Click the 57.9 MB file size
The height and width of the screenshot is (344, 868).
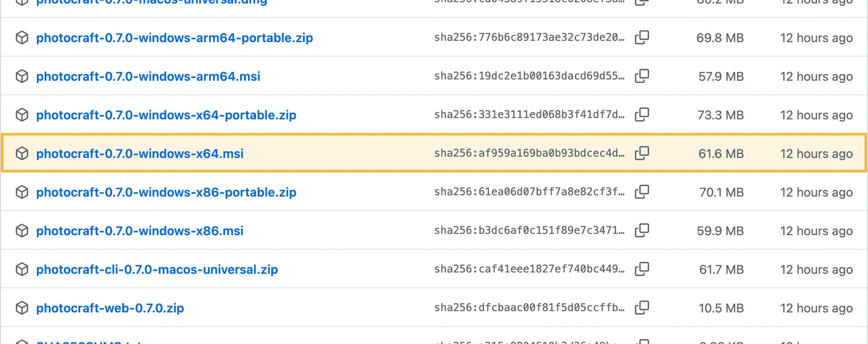click(x=721, y=76)
